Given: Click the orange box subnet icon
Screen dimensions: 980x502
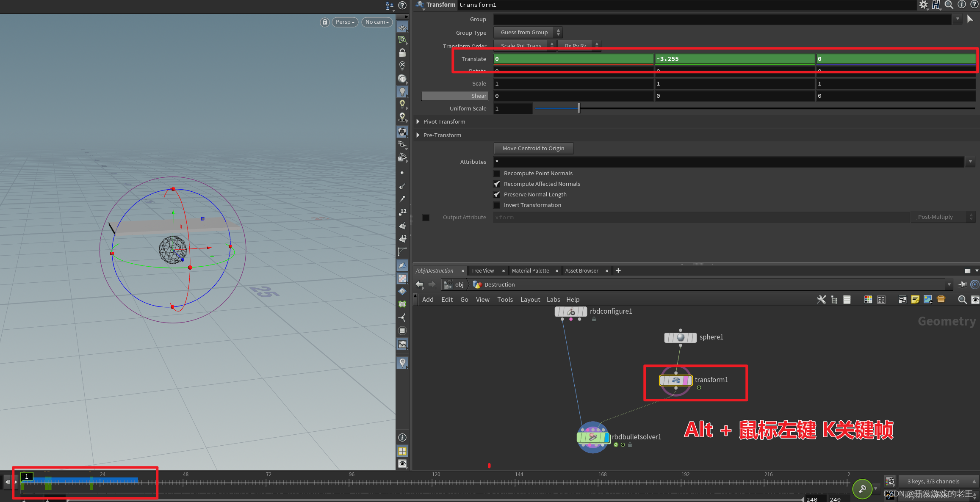Looking at the screenshot, I should point(941,299).
